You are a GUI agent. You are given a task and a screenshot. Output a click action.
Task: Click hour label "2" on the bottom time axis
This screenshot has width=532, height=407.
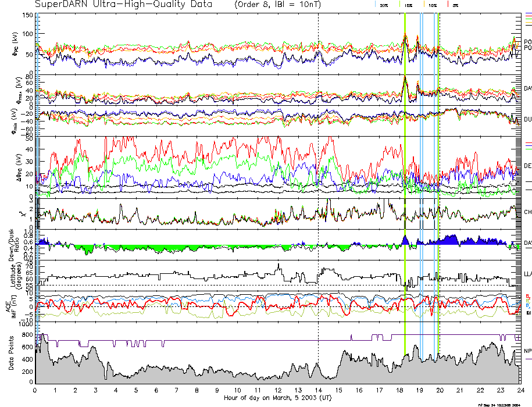[76, 390]
